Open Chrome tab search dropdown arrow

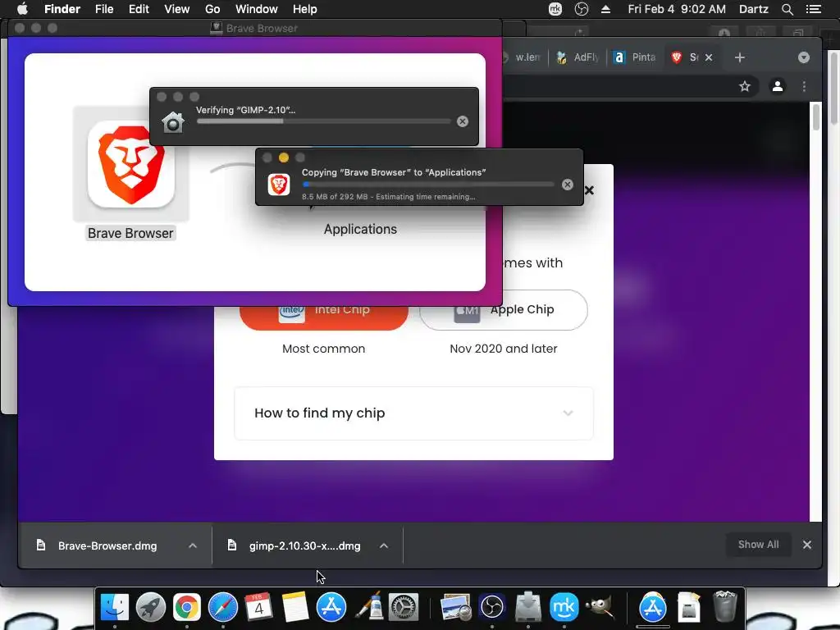point(804,57)
